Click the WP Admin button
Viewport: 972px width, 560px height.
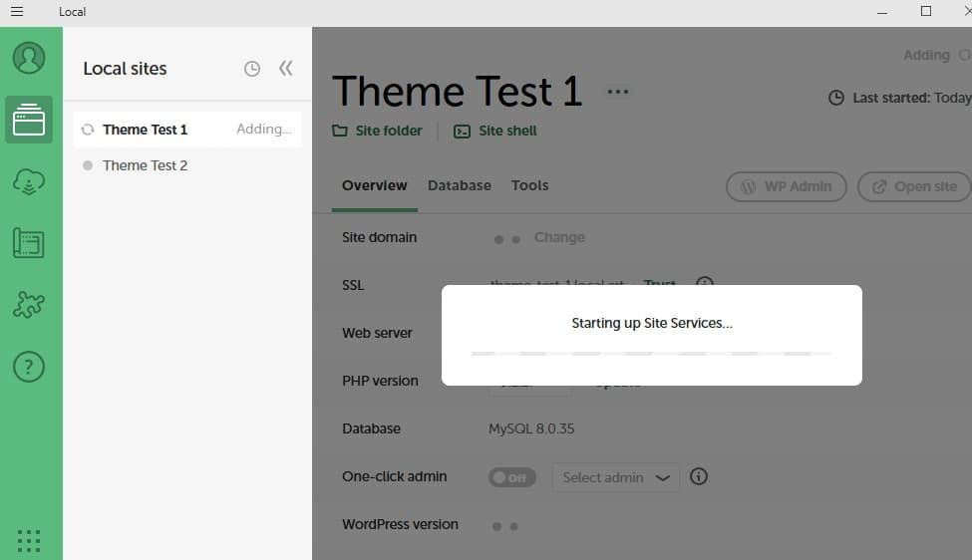click(x=786, y=186)
